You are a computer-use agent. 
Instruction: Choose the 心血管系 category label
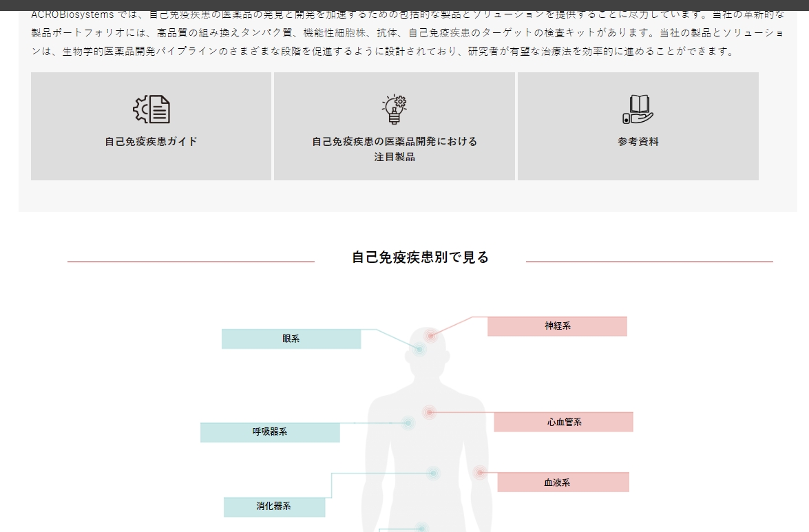564,422
